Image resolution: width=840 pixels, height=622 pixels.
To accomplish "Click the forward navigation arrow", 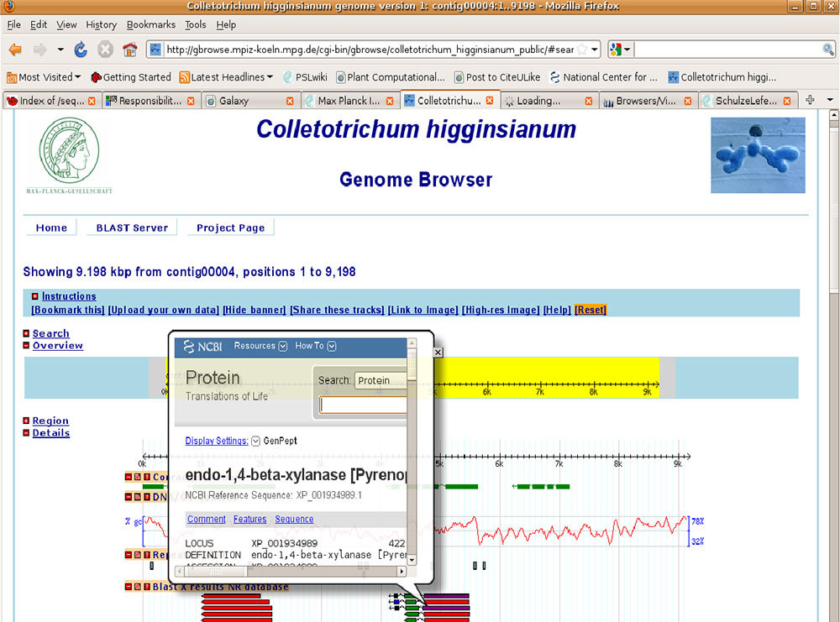I will pyautogui.click(x=39, y=50).
